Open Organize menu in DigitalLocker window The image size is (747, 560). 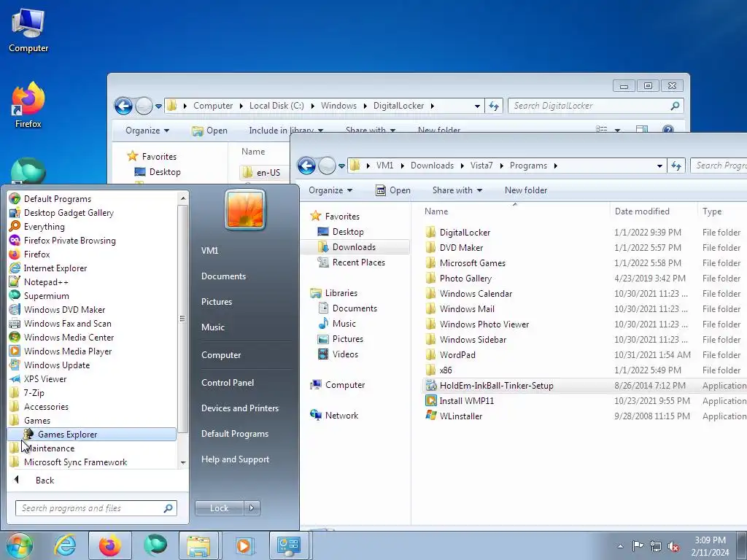[x=147, y=130]
